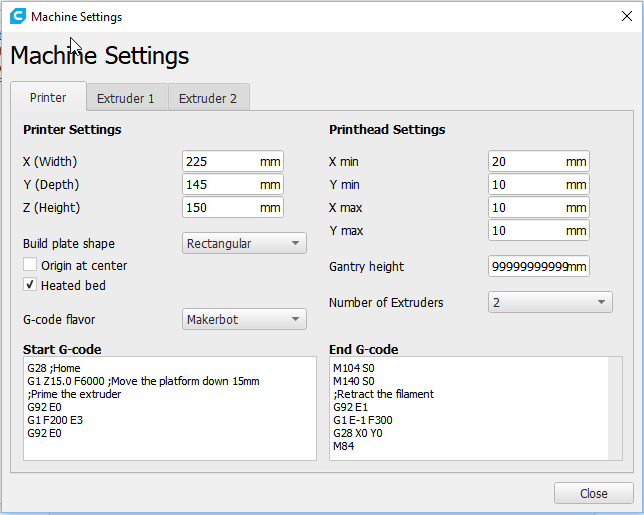Uncheck the Heated bed checkbox
This screenshot has height=515, width=644.
(x=30, y=284)
